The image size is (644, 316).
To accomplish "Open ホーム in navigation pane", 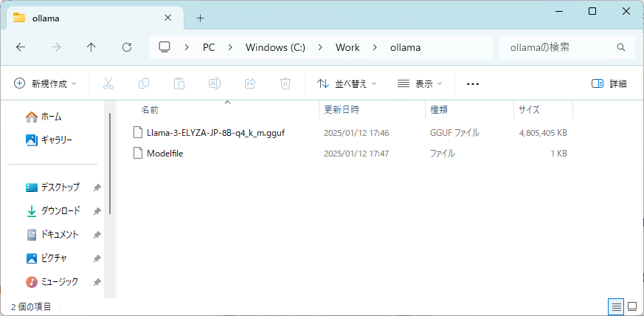I will tap(44, 117).
